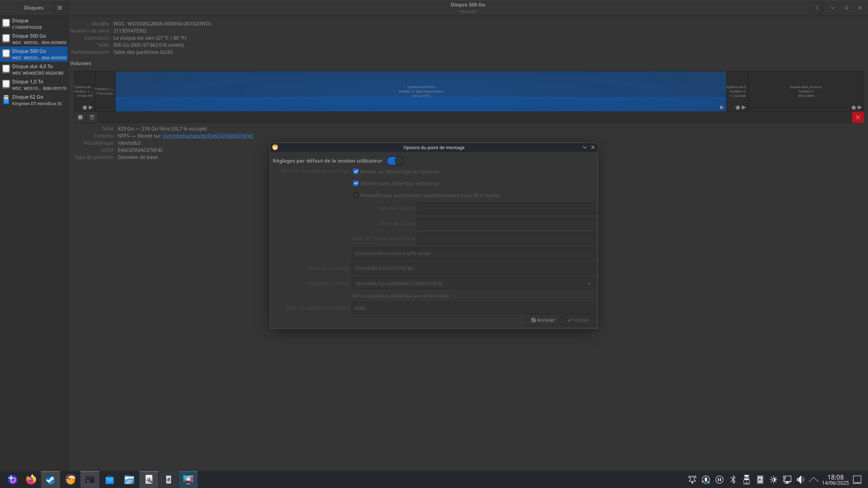This screenshot has width=868, height=488.
Task: Expand hidden system tray icons arrow
Action: (814, 479)
